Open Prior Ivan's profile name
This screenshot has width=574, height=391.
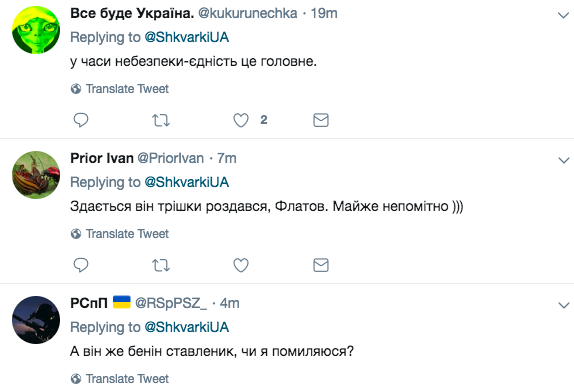tap(102, 158)
